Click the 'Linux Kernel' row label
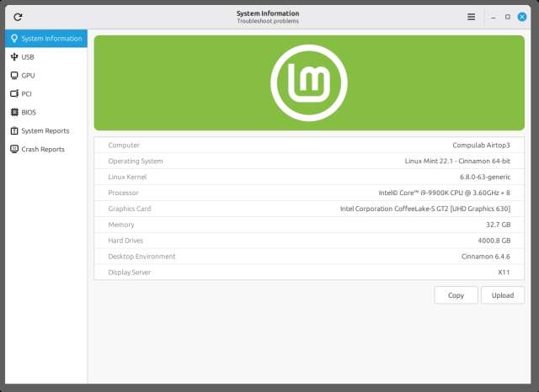This screenshot has width=539, height=392. [127, 177]
